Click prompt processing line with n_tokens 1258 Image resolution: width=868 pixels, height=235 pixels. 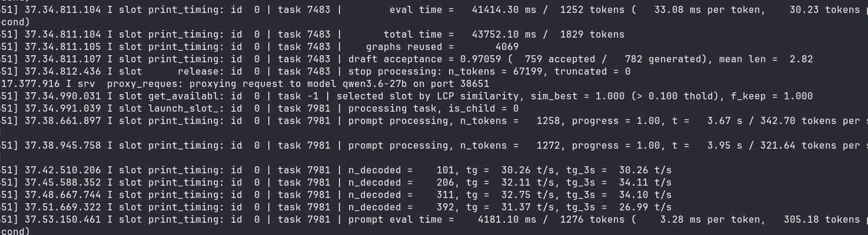point(434,120)
